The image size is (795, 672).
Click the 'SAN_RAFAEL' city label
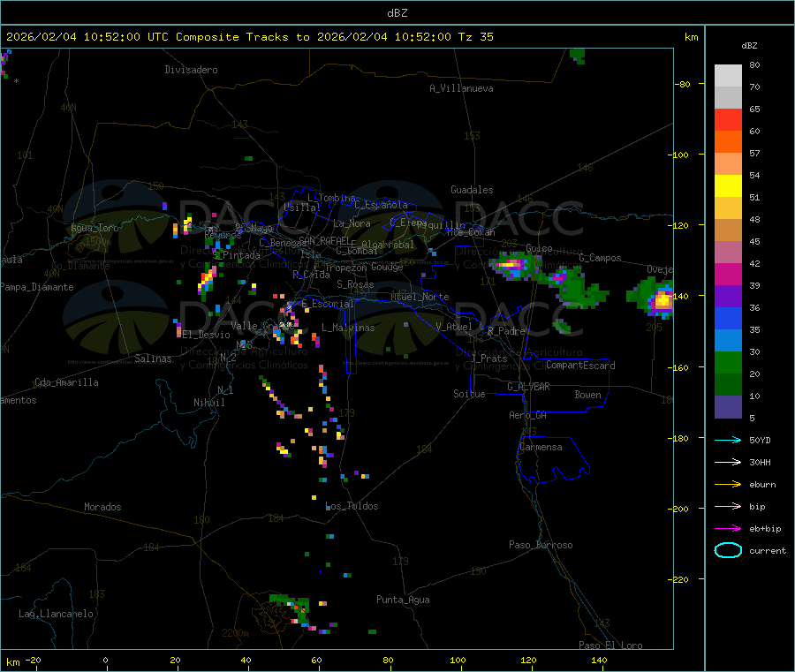point(323,240)
